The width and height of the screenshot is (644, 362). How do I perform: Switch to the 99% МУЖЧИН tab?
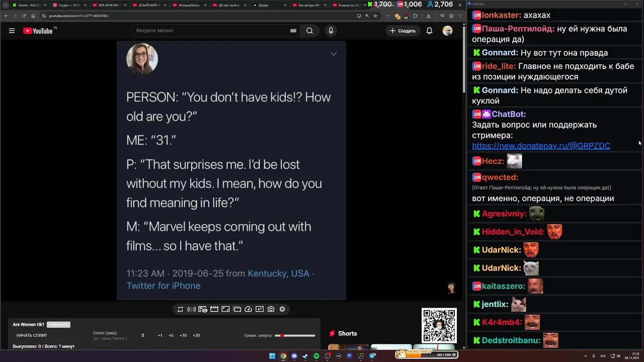[x=109, y=5]
